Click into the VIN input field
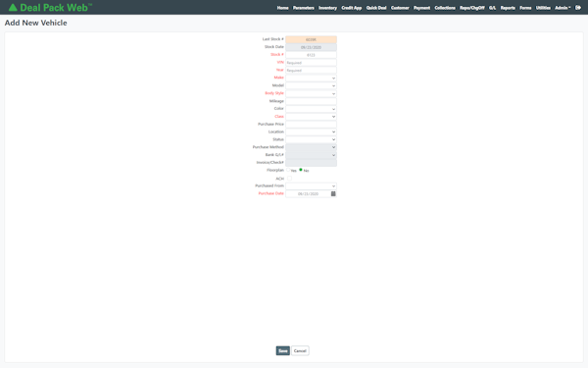 coord(311,63)
